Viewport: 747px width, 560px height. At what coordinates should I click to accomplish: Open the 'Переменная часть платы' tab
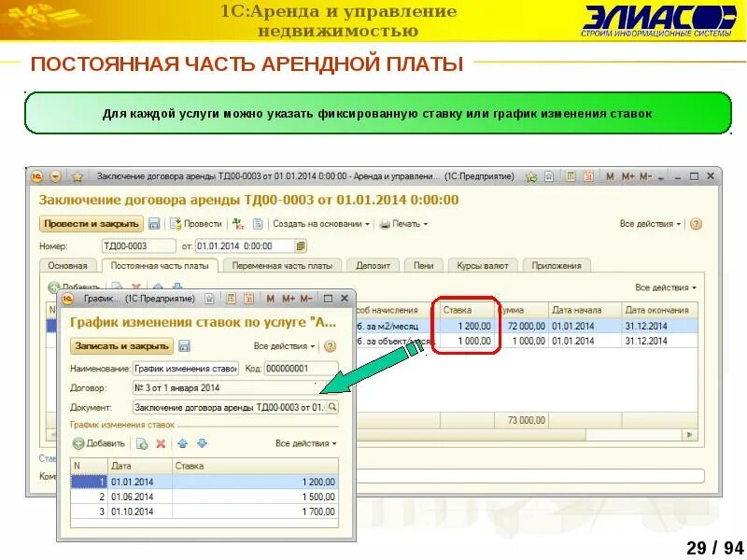[x=282, y=266]
